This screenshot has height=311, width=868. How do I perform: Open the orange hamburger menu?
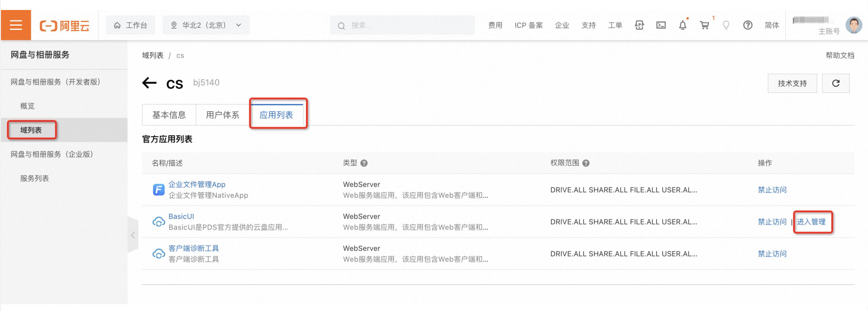(x=16, y=25)
